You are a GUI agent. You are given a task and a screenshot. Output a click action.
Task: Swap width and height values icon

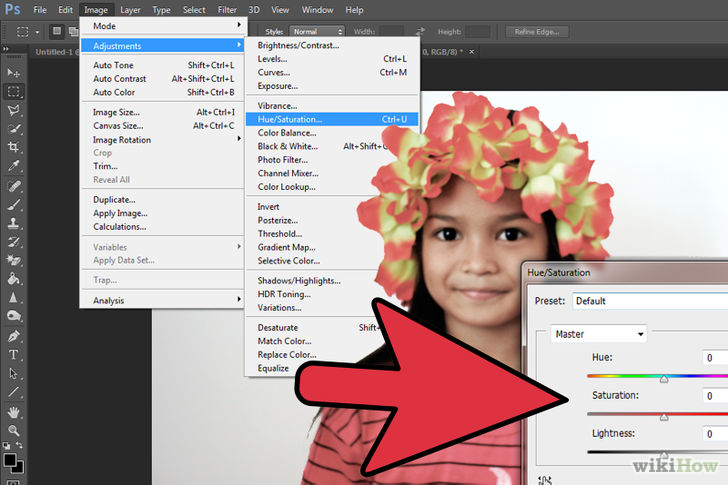click(420, 32)
